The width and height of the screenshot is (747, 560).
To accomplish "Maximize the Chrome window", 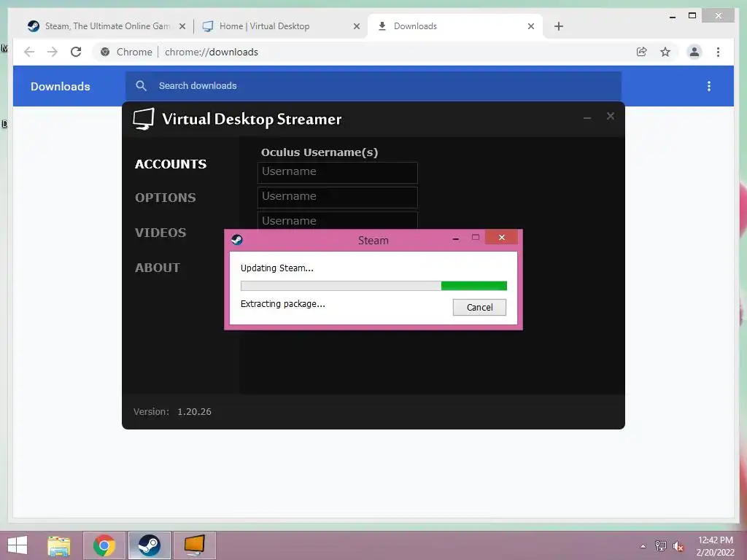I will pyautogui.click(x=692, y=16).
